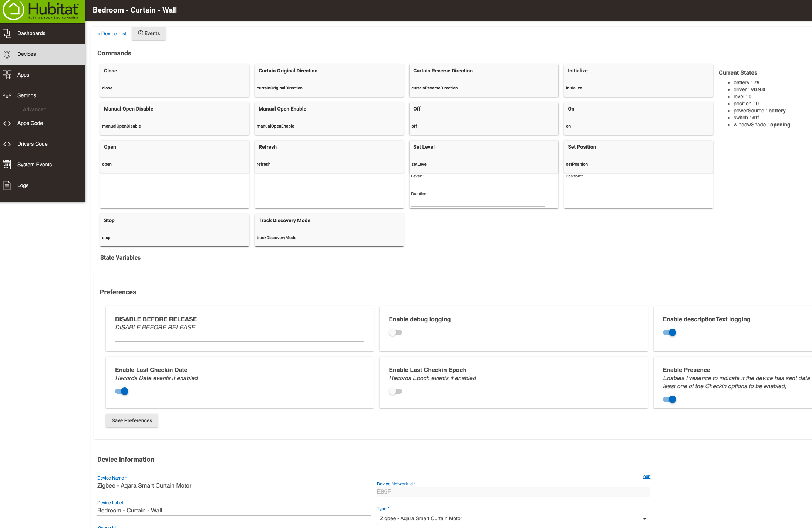Image resolution: width=812 pixels, height=528 pixels.
Task: Open Settings in the sidebar
Action: coord(43,95)
